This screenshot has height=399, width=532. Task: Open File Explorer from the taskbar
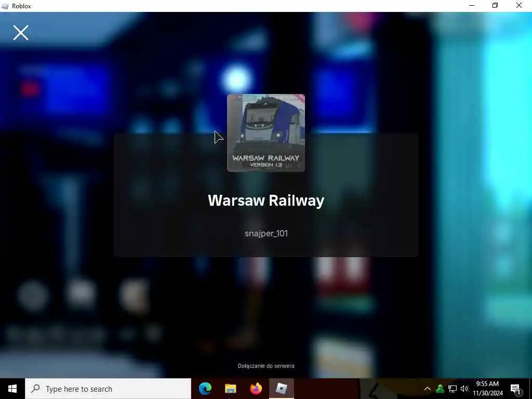[230, 389]
